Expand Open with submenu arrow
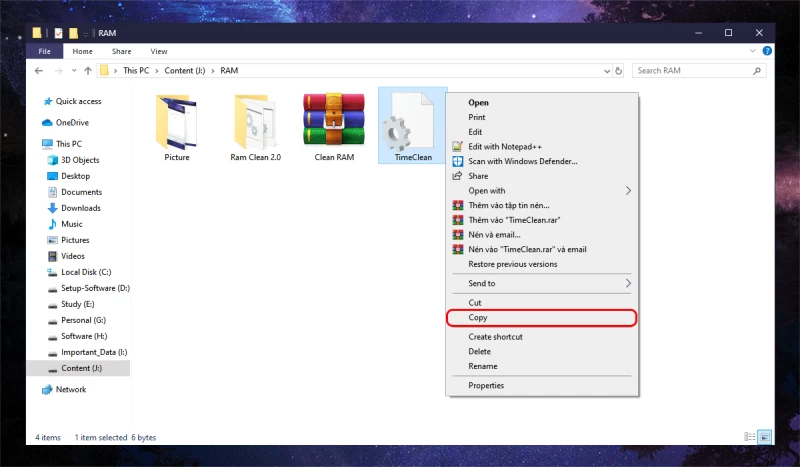This screenshot has width=800, height=467. (628, 190)
